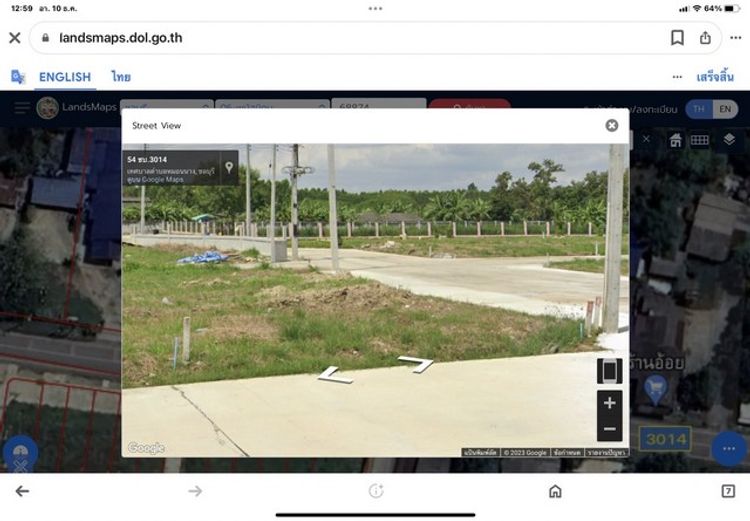Tap the landsmaps.dol.go.th address field
This screenshot has width=750, height=521.
pyautogui.click(x=121, y=38)
